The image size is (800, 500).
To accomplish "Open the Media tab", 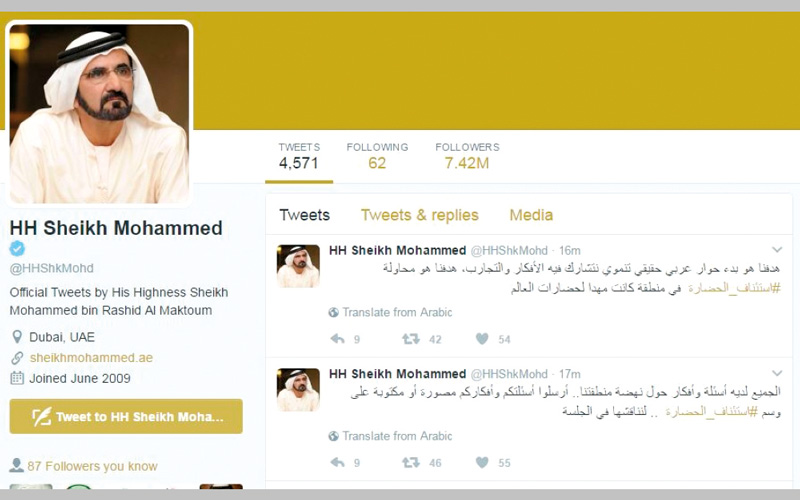I will tap(531, 215).
